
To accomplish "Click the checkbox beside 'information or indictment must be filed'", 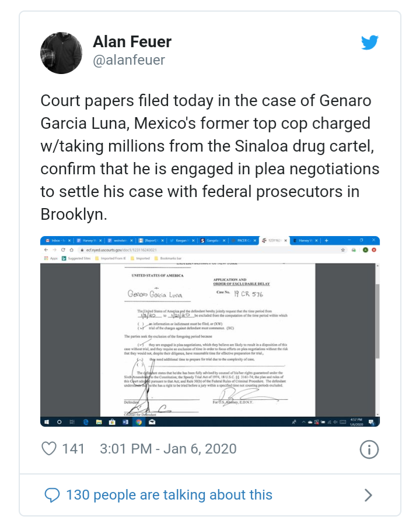I will click(140, 323).
